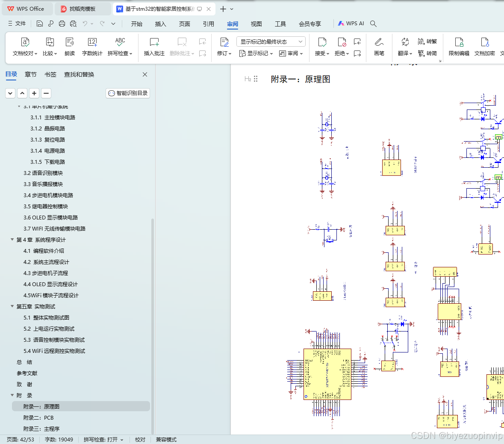Switch to the 视图 ribbon tab
The height and width of the screenshot is (444, 504).
pyautogui.click(x=256, y=24)
